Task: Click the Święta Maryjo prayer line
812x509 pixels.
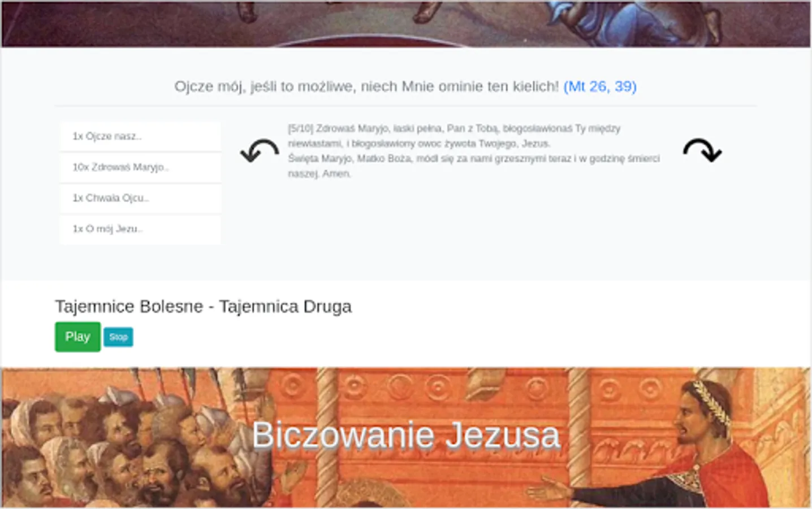Action: pos(473,166)
